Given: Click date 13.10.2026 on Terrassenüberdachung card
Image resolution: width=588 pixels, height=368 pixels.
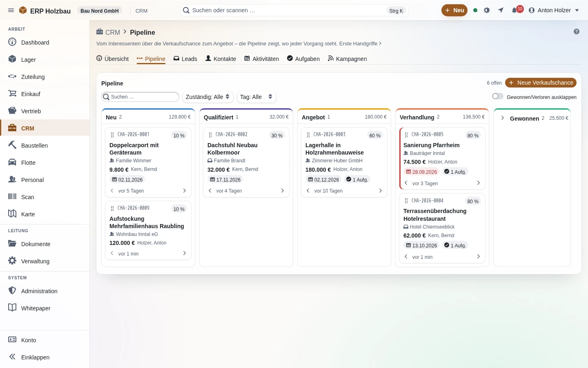Looking at the screenshot, I should click(x=421, y=245).
